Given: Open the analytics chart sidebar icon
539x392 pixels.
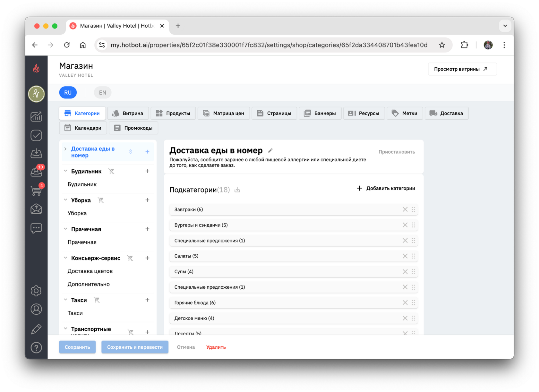Looking at the screenshot, I should pos(36,116).
